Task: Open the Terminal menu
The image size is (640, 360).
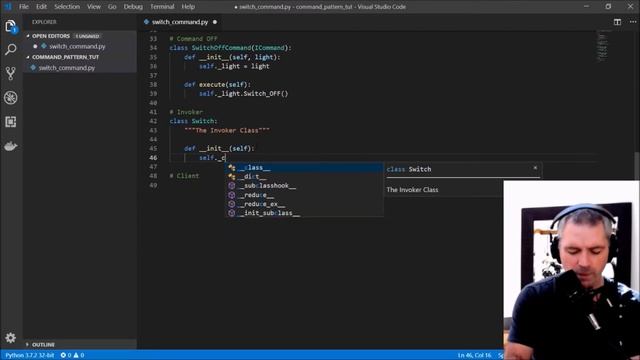Action: point(162,7)
